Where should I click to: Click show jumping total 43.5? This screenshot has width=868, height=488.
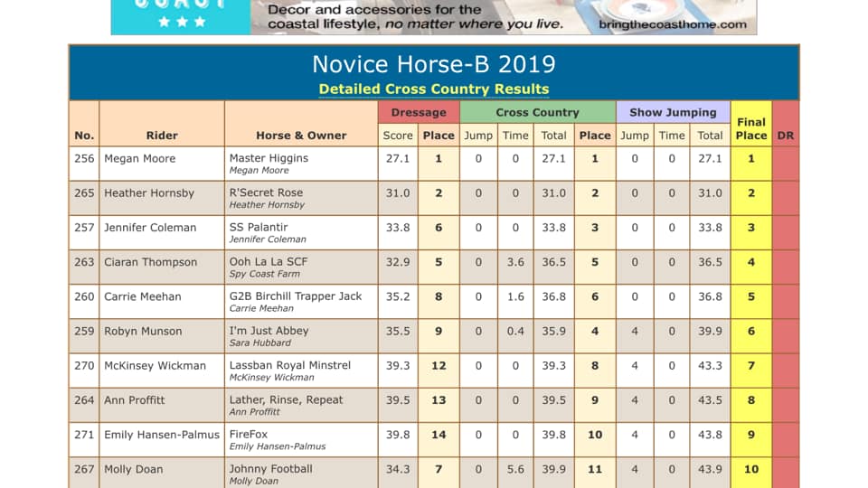point(710,400)
